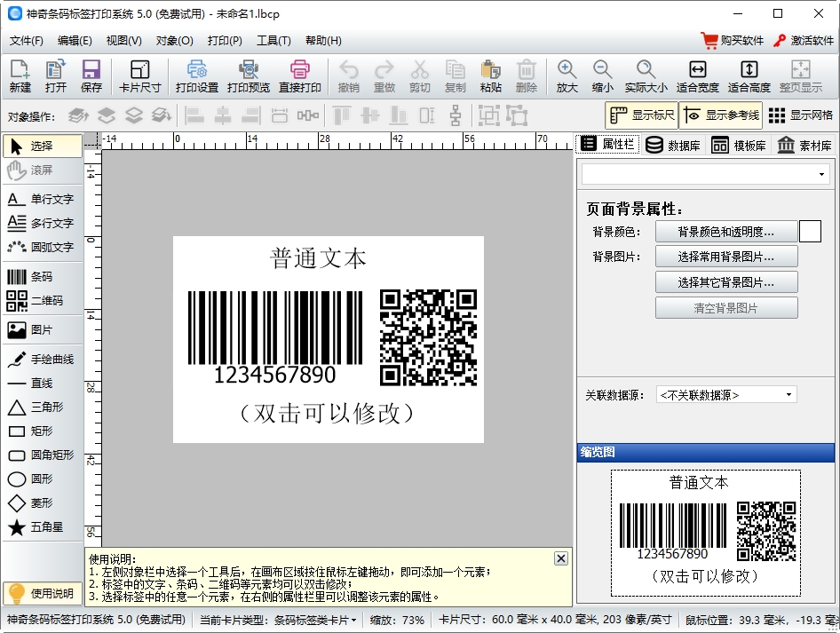Switch to the 数据库 tab
The image size is (840, 633).
point(673,145)
